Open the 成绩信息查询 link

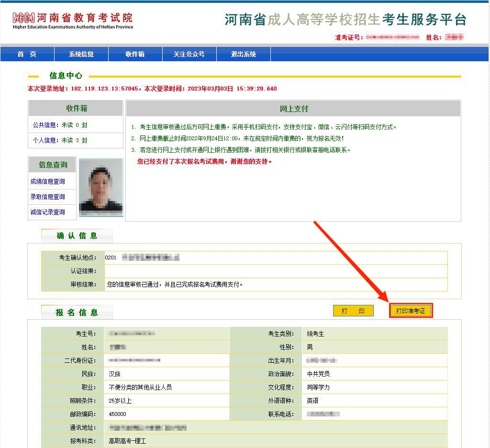48,181
